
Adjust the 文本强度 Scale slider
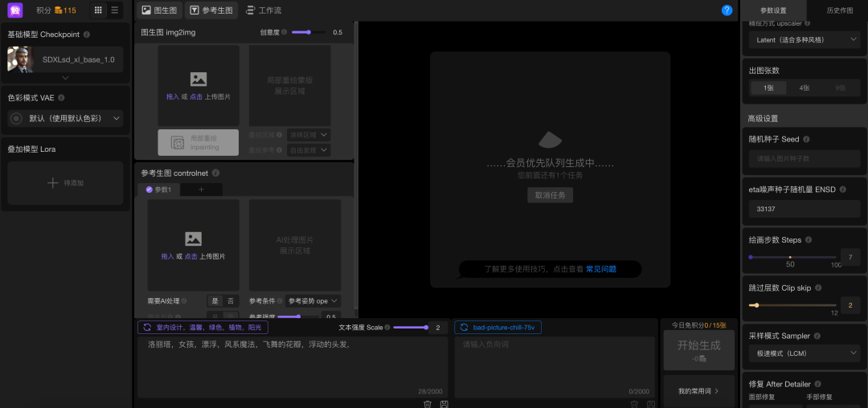pyautogui.click(x=410, y=328)
